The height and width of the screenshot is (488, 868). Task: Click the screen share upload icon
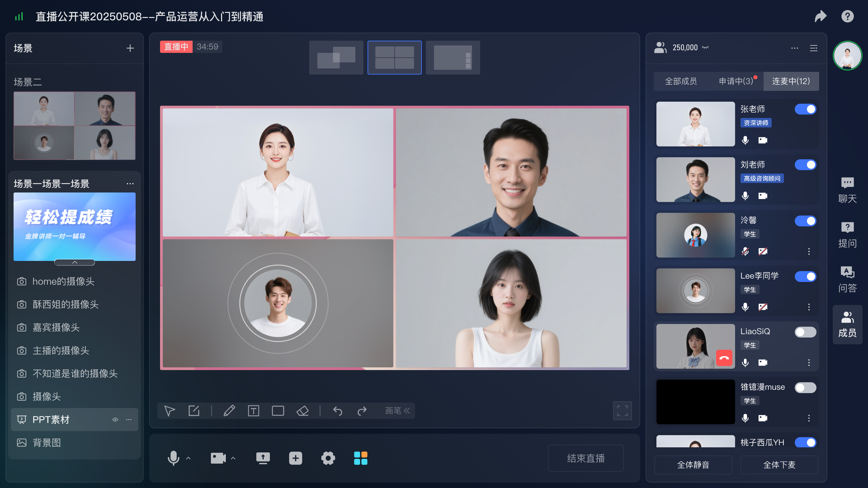pyautogui.click(x=263, y=458)
